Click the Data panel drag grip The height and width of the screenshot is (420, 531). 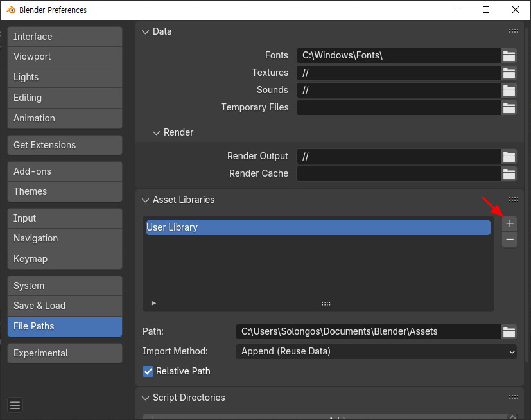tap(514, 31)
